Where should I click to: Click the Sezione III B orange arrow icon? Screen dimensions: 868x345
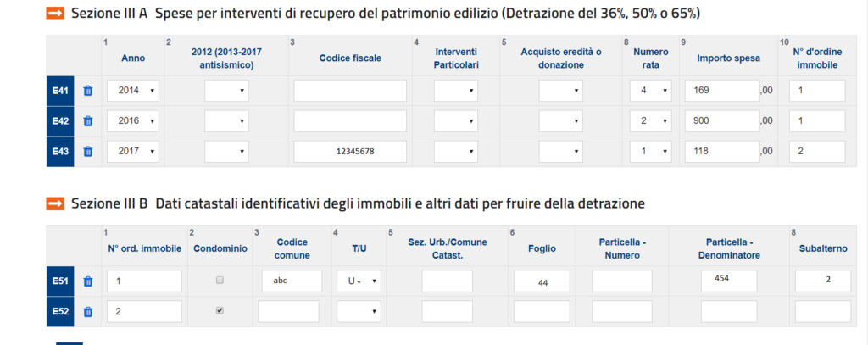(x=55, y=203)
